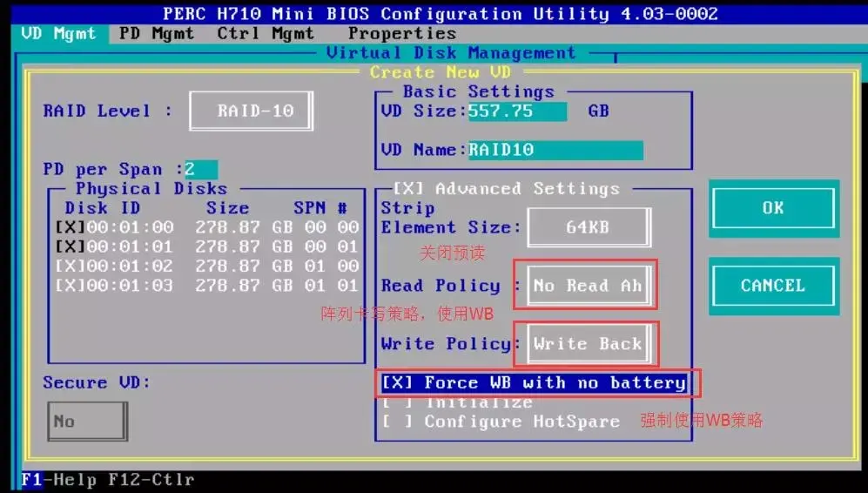
Task: Click the Virtual Disk Management title
Action: click(451, 52)
